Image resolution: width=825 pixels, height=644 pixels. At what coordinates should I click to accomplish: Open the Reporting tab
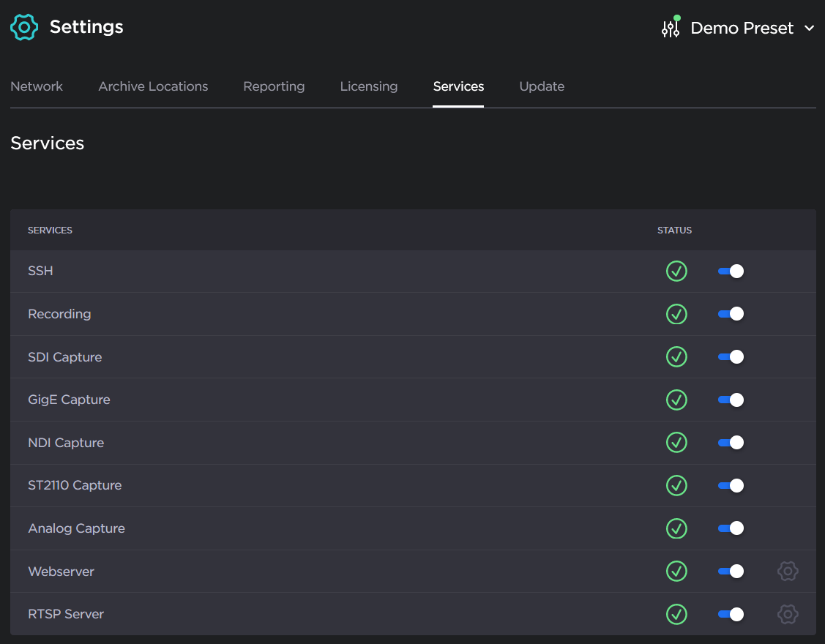pos(274,86)
